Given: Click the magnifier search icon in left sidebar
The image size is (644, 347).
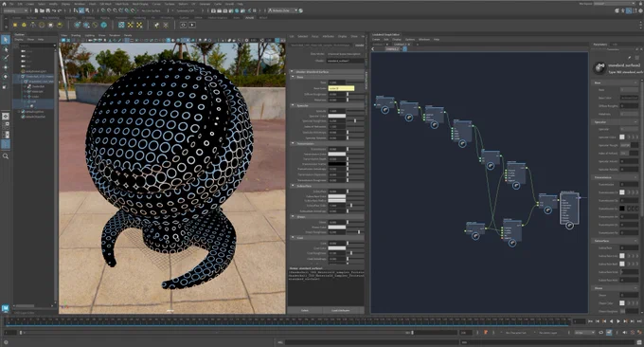Looking at the screenshot, I should coord(6,156).
